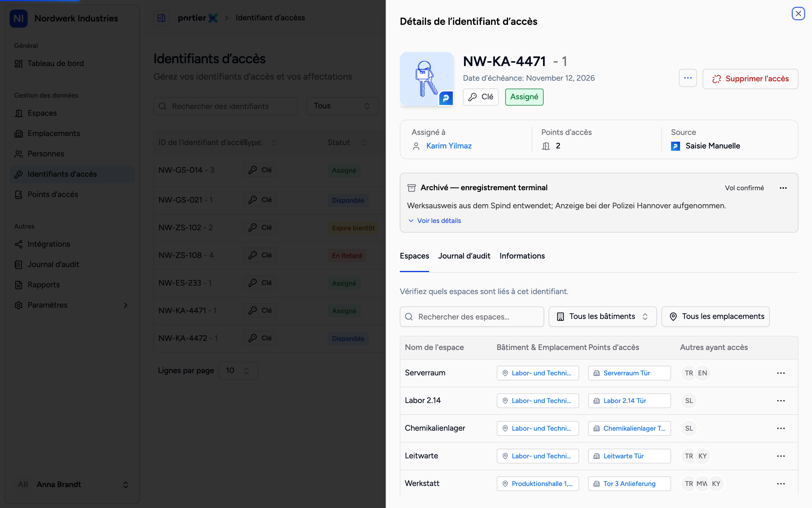Viewport: 812px width, 508px height.
Task: Click the MW avatar in the Werkstatt row
Action: [x=703, y=483]
